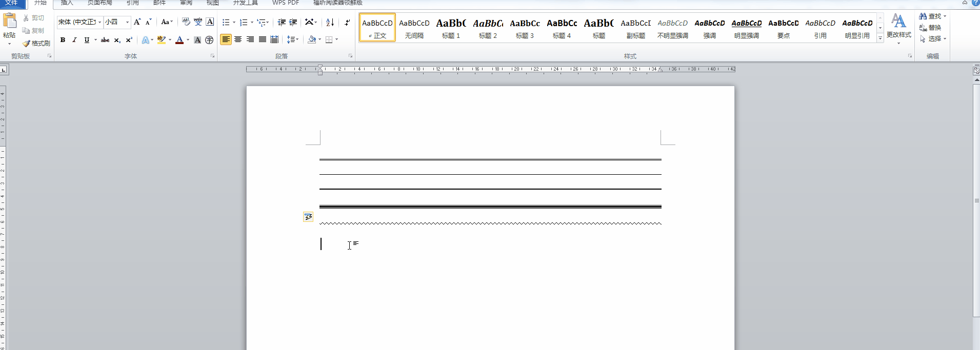
Task: Toggle align text right
Action: [x=250, y=39]
